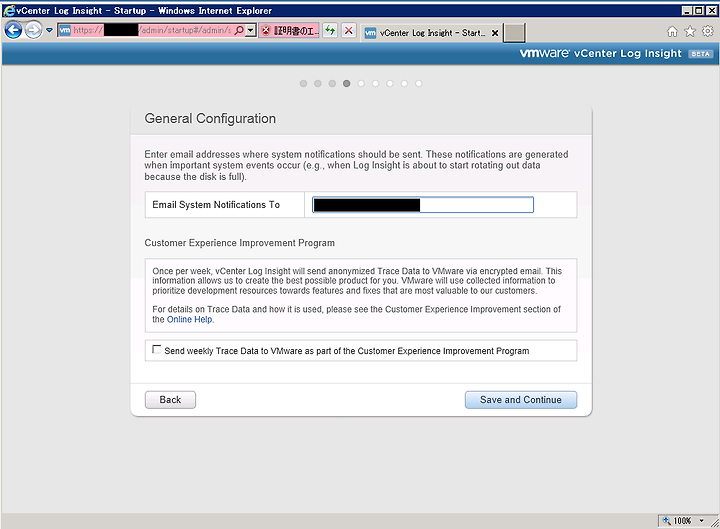Click the Email System Notifications To label
The image size is (720, 529).
click(216, 205)
